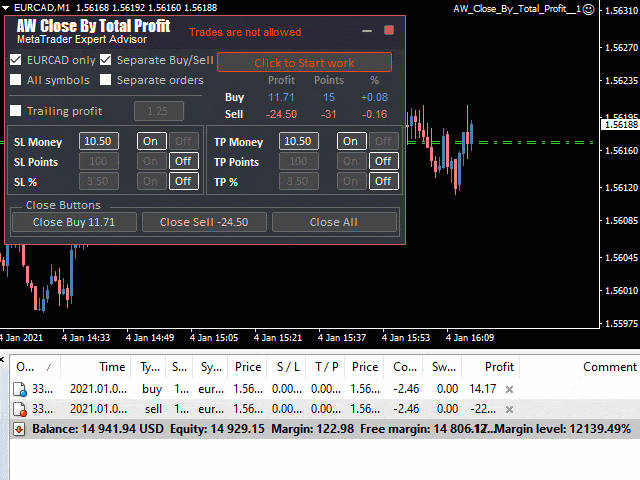The height and width of the screenshot is (480, 640).
Task: Click the SL Money value input field
Action: coord(99,141)
